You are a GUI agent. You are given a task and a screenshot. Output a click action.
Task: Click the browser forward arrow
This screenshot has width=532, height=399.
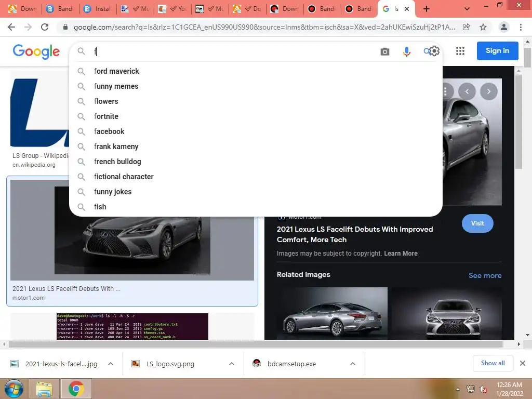28,27
